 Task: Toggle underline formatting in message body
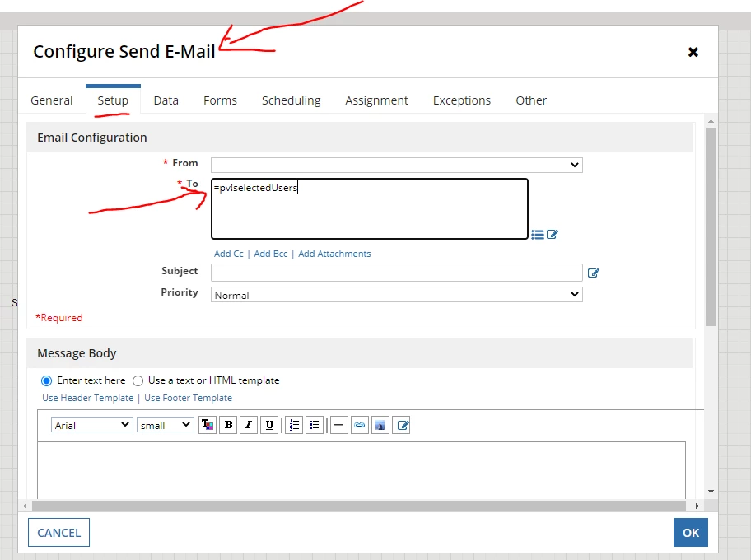[269, 425]
